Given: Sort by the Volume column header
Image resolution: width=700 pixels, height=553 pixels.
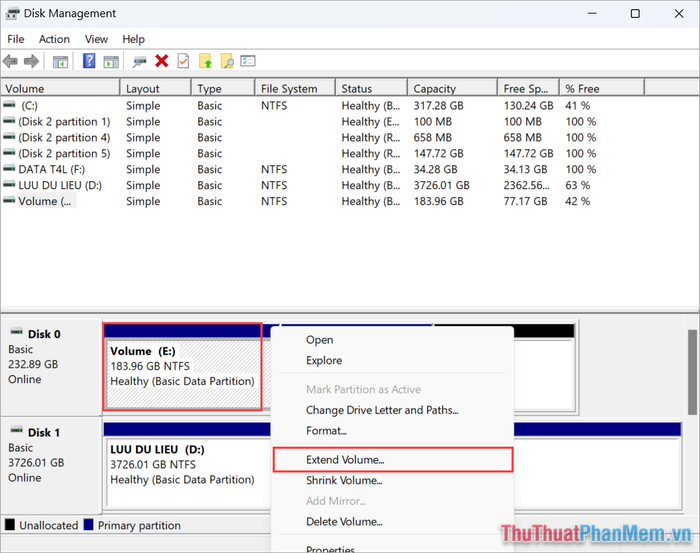Looking at the screenshot, I should [x=60, y=88].
